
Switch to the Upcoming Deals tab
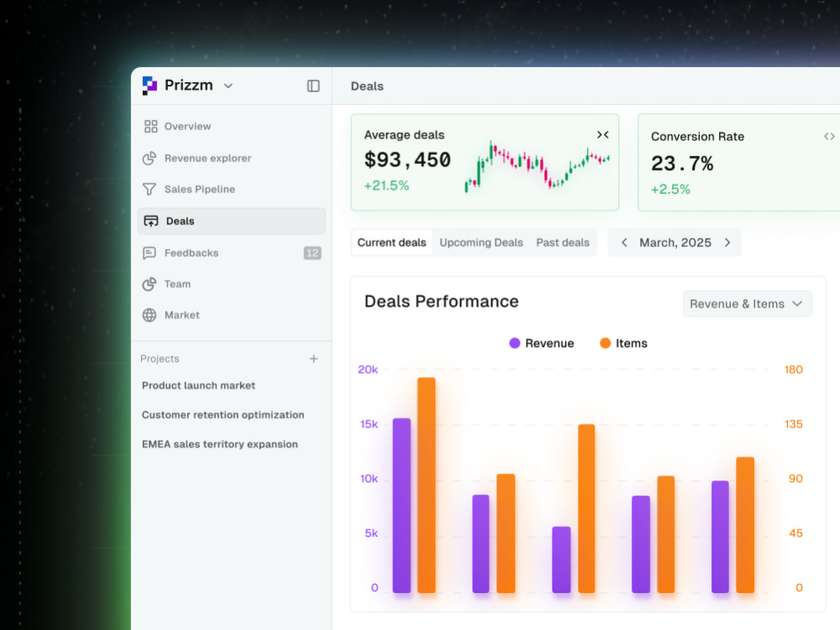[481, 243]
